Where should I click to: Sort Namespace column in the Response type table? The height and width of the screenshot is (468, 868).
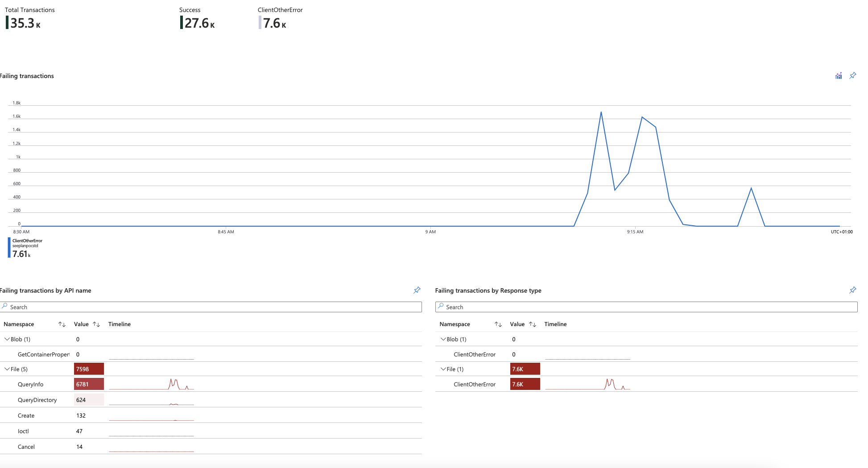click(498, 324)
